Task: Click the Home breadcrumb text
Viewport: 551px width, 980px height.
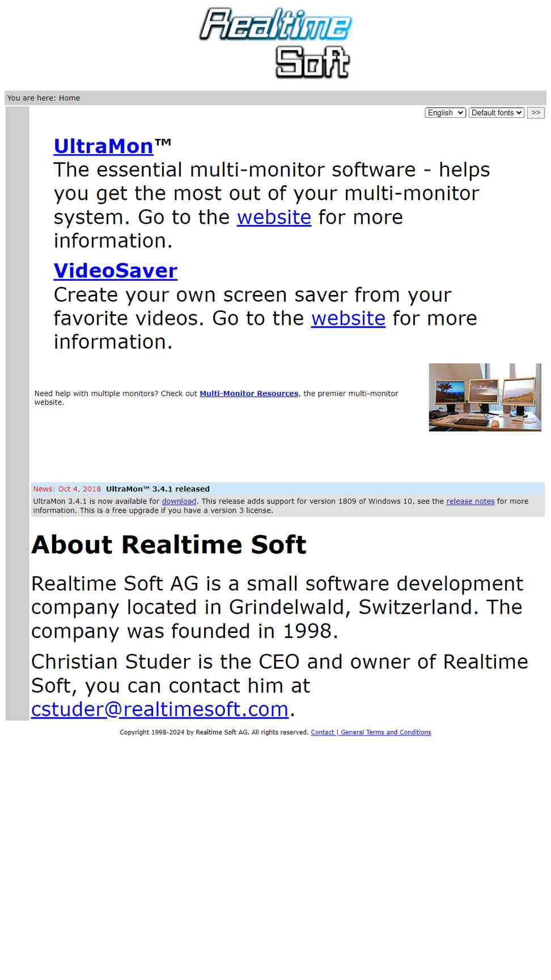Action: pyautogui.click(x=69, y=98)
